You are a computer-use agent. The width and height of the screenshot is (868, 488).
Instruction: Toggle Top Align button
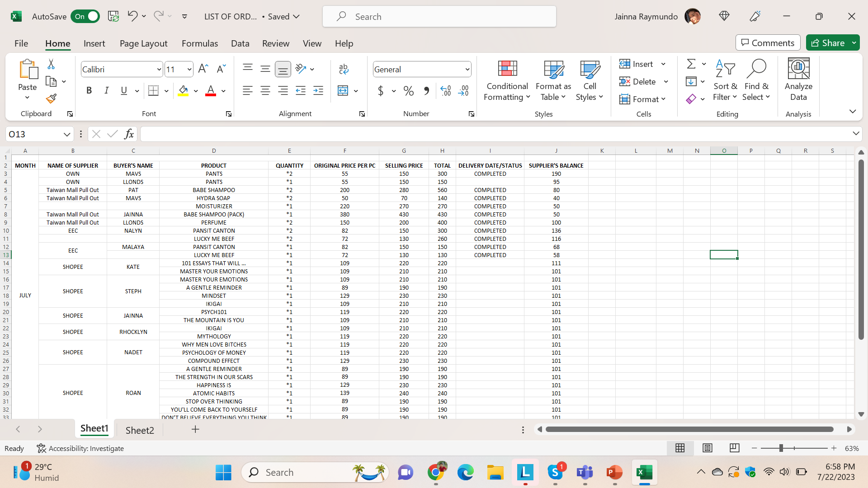click(248, 69)
